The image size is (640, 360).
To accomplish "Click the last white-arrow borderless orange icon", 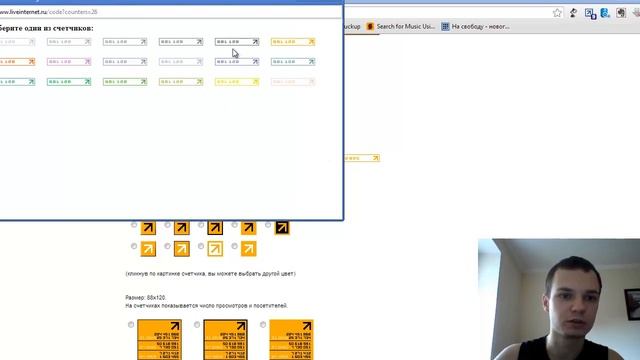I will [x=249, y=249].
